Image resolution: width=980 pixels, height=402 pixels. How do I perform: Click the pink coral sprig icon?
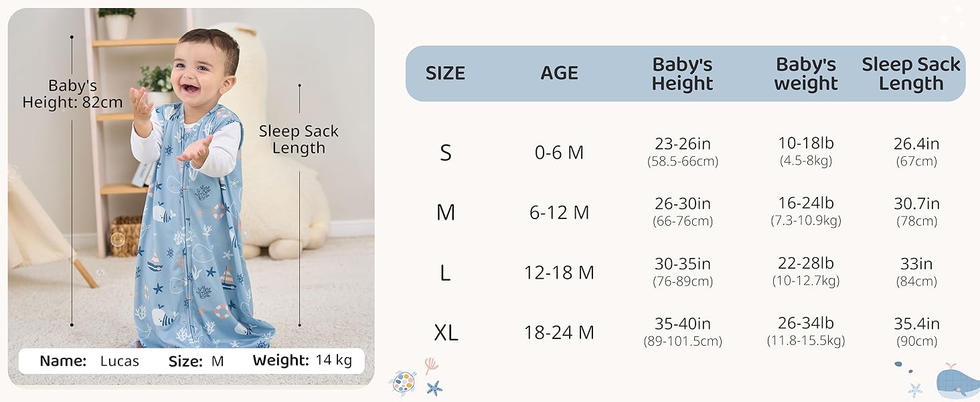pyautogui.click(x=431, y=365)
